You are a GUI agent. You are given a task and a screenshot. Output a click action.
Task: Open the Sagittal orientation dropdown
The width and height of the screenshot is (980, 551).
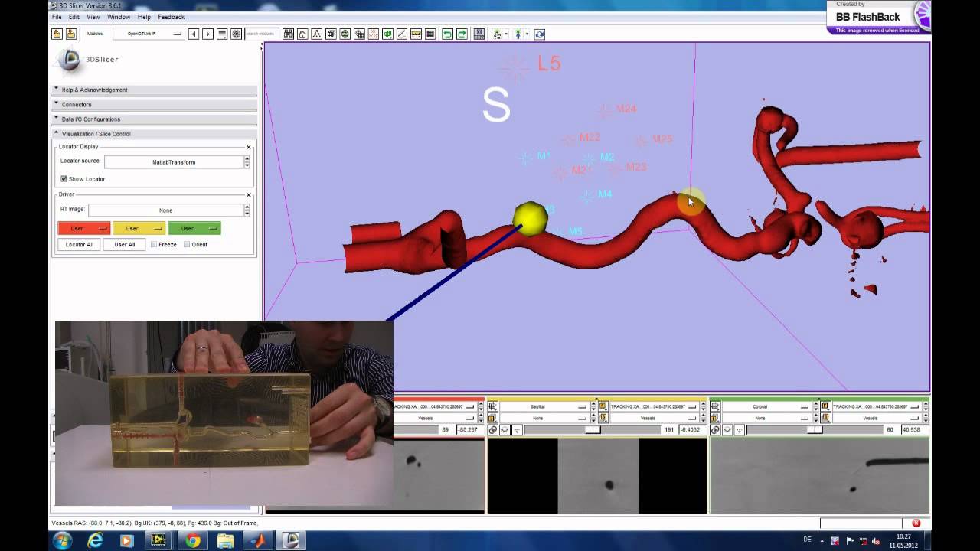tap(544, 406)
